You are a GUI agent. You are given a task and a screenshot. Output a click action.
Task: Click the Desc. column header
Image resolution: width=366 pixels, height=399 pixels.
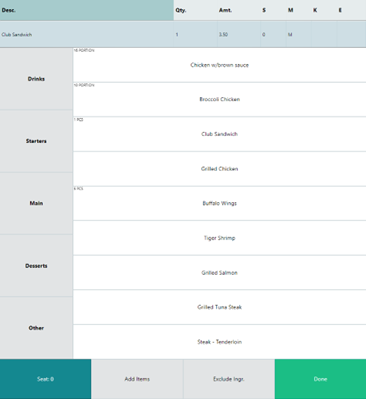click(x=87, y=10)
